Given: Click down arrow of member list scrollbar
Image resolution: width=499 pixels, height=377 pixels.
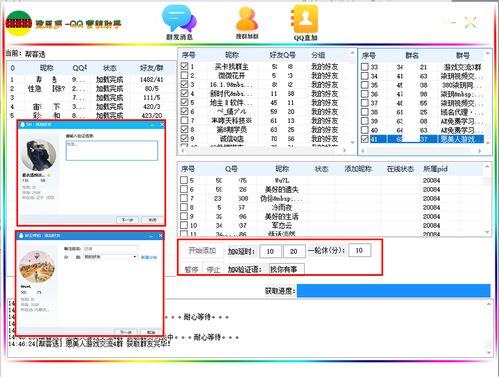Looking at the screenshot, I should 487,232.
